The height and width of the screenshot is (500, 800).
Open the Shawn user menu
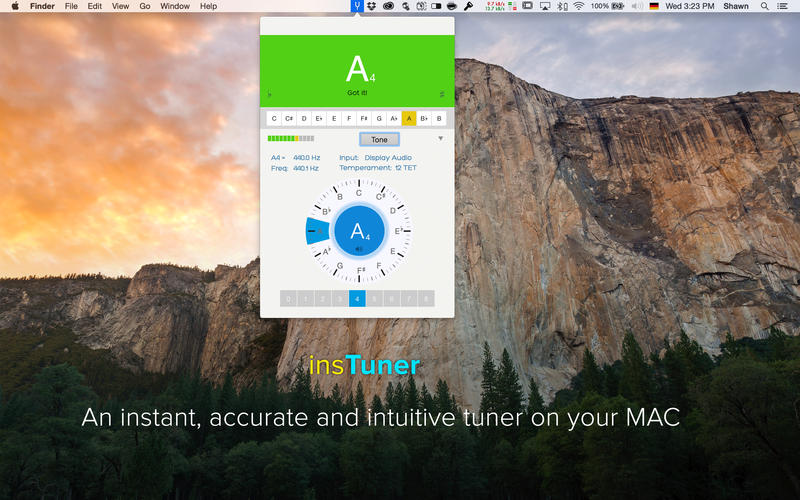[736, 6]
